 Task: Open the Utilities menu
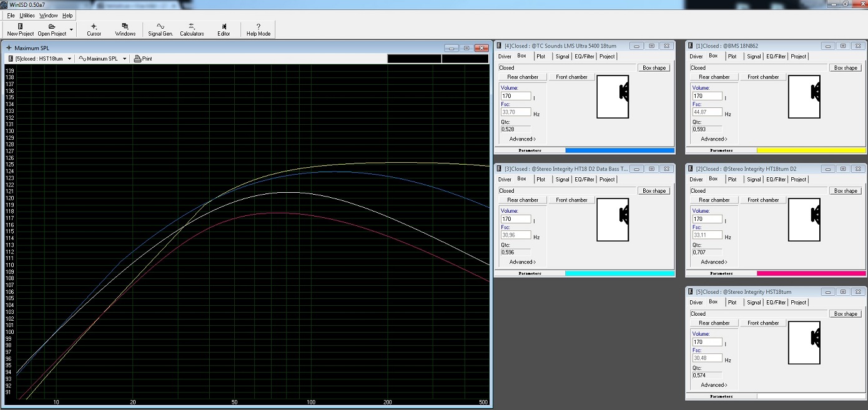[27, 16]
